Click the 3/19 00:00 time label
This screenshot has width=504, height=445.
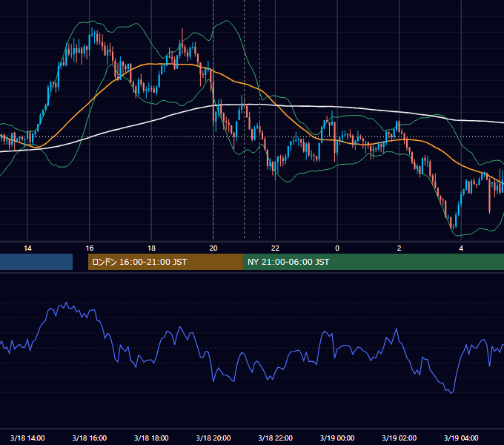point(337,438)
